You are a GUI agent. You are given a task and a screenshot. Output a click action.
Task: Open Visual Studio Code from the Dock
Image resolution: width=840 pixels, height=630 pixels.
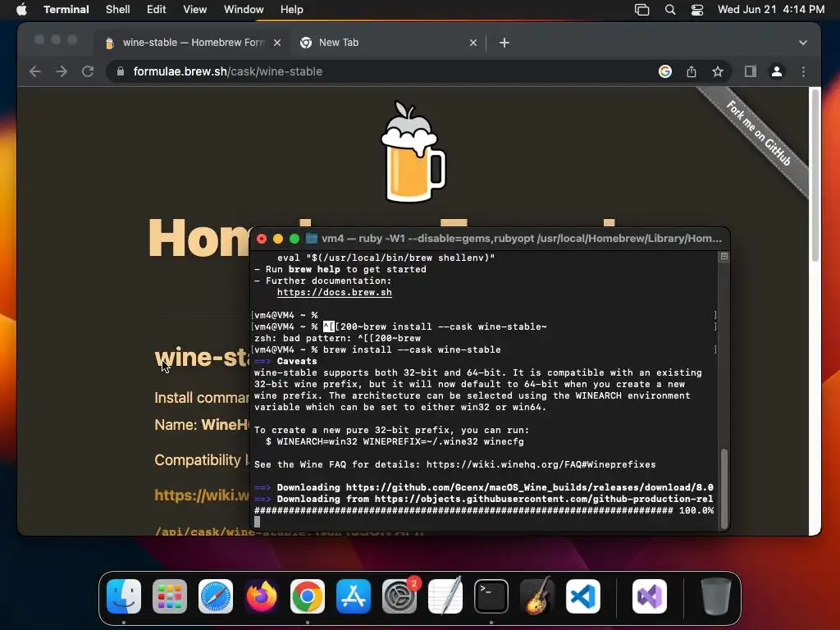coord(583,596)
